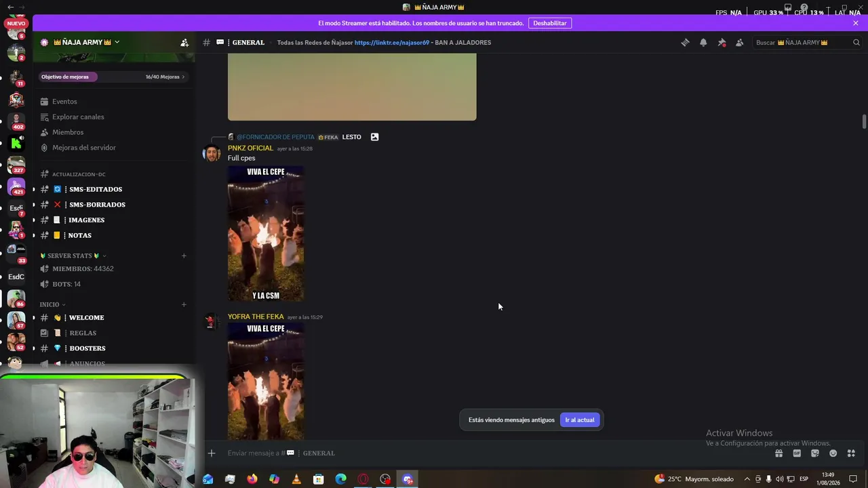Open the channel threads icon in header
The width and height of the screenshot is (868, 488).
coord(685,42)
